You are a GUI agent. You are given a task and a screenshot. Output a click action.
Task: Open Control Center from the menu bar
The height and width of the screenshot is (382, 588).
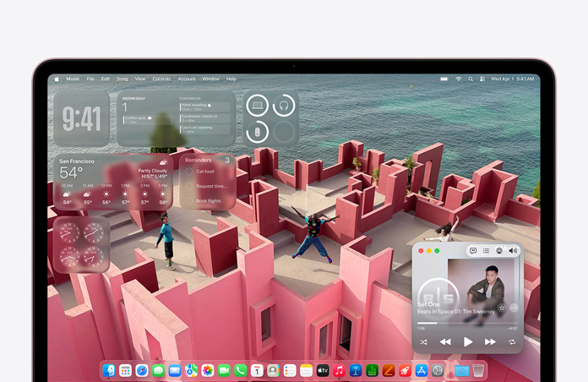[483, 79]
